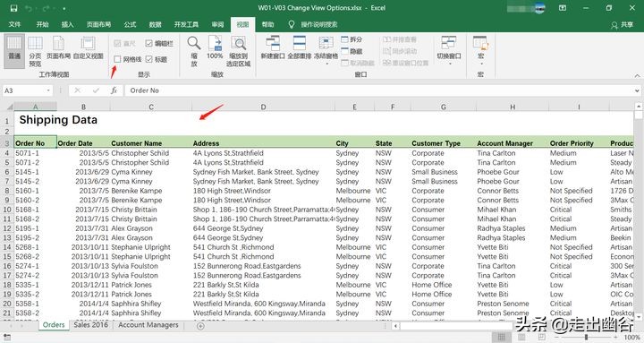Select row 10 header
The width and height of the screenshot is (644, 343).
(7, 210)
